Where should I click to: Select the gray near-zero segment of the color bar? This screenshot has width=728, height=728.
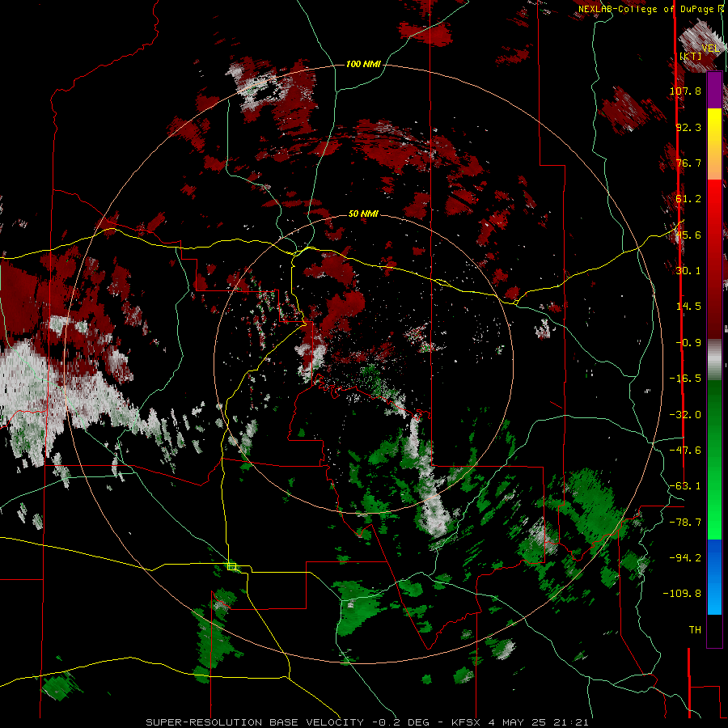[x=714, y=358]
